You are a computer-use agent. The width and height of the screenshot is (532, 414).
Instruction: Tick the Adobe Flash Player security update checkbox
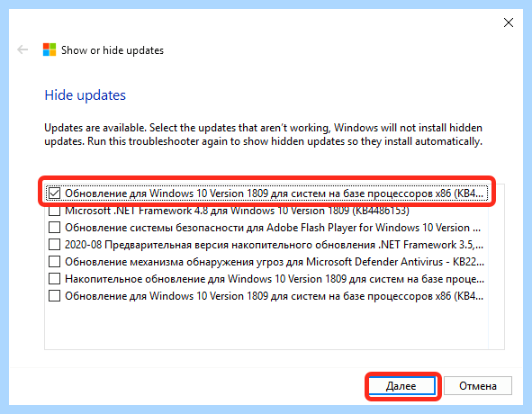click(x=54, y=228)
